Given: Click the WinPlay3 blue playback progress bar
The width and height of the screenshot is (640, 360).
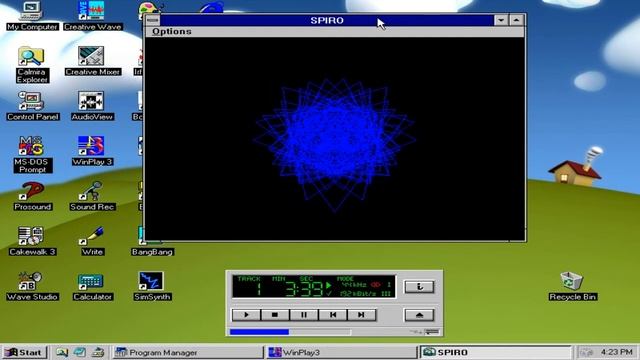Looking at the screenshot, I should tap(259, 332).
